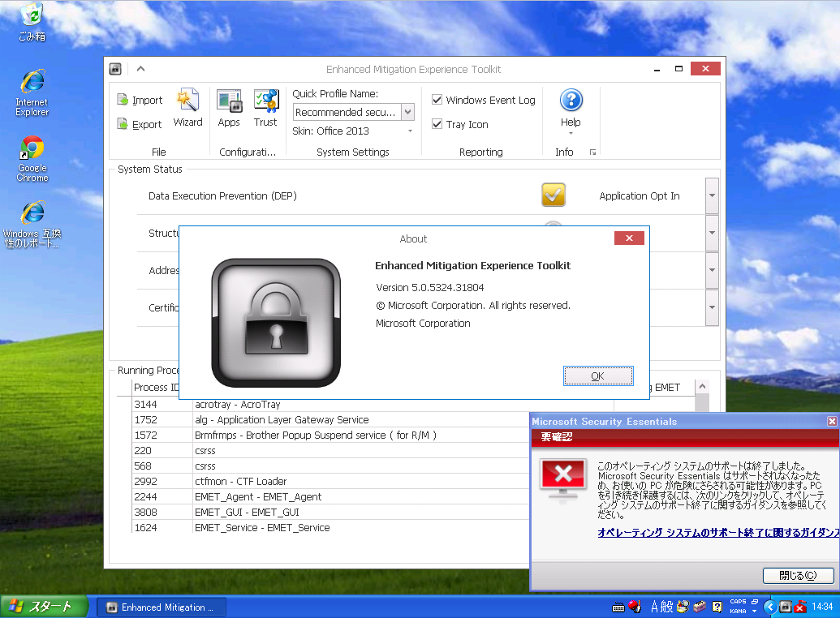
Task: Toggle CAPS in the language bar
Action: tap(738, 602)
